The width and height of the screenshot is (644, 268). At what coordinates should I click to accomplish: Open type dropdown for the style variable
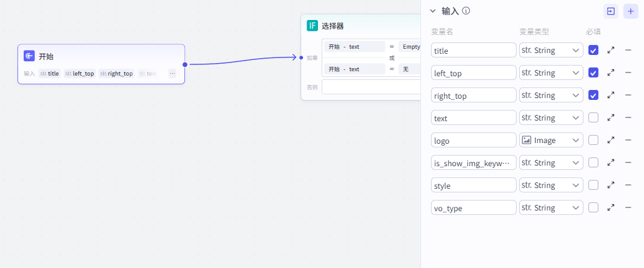point(551,186)
